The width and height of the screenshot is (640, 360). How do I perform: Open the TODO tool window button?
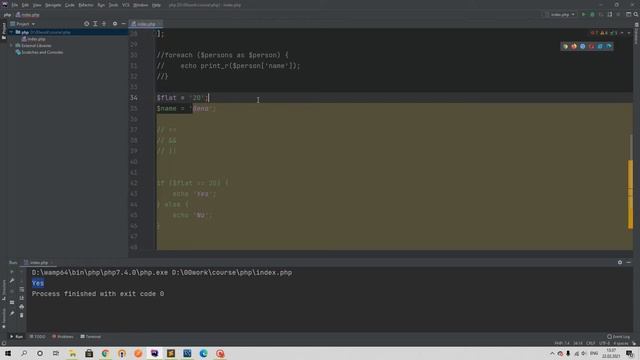38,337
